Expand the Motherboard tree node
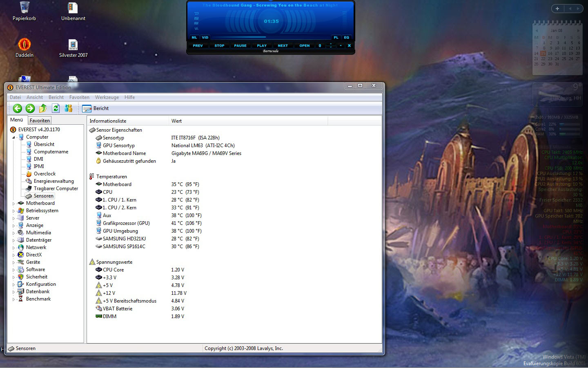 13,204
